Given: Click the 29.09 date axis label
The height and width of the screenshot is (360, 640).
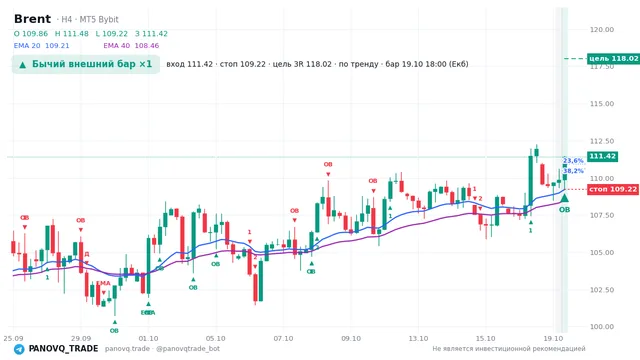Looking at the screenshot, I should (x=81, y=339).
